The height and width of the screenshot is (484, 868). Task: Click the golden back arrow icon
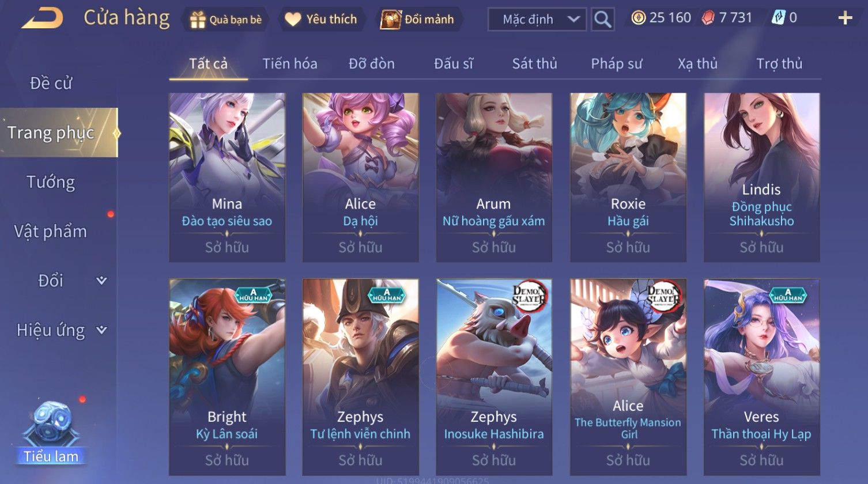tap(42, 18)
